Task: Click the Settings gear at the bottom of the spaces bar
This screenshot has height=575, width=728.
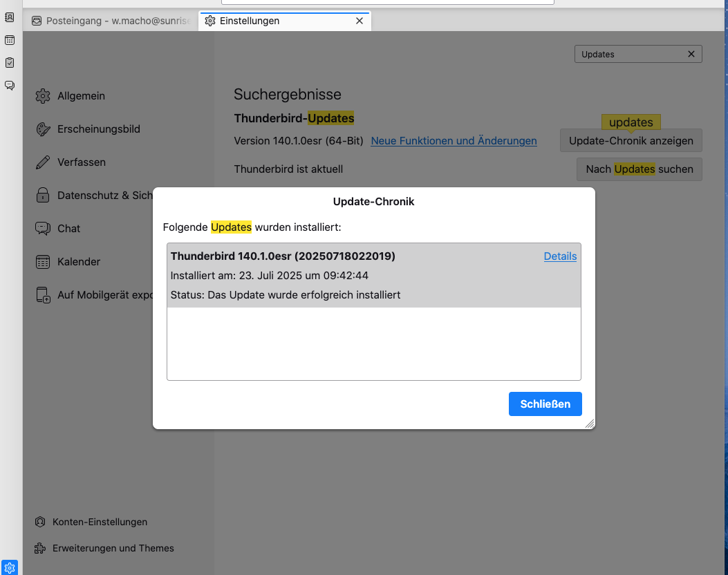Action: click(x=10, y=567)
